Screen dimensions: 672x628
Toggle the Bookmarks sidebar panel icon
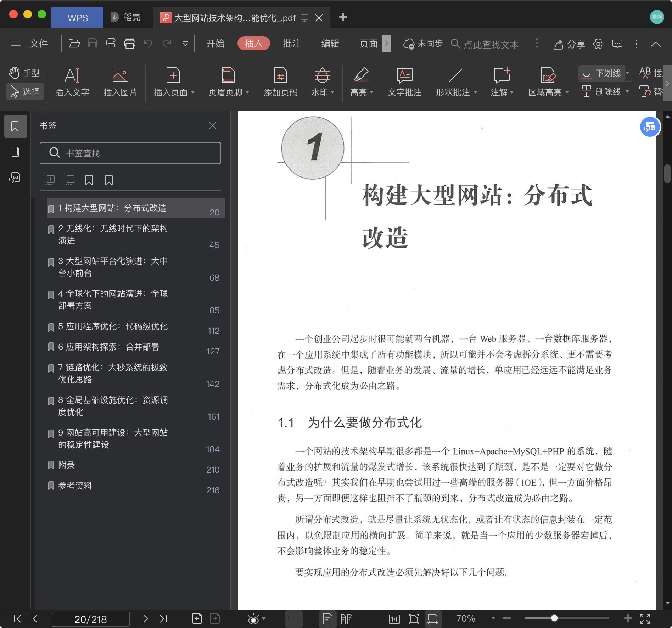15,126
